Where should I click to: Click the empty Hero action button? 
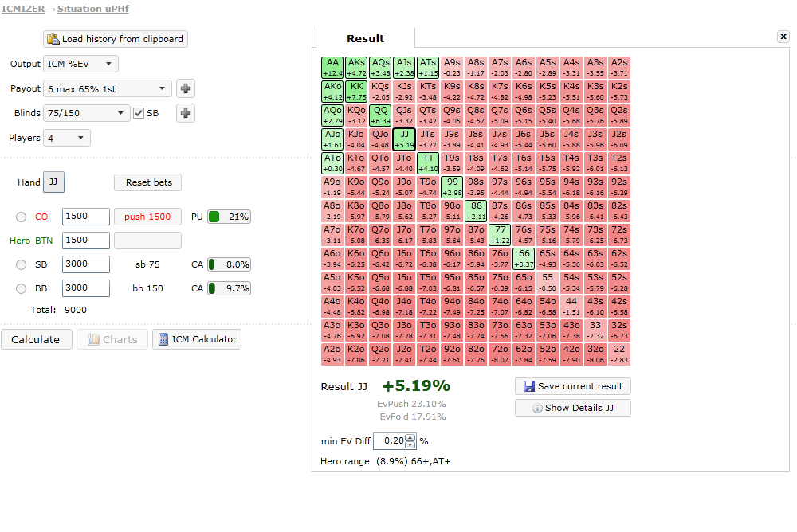tap(148, 241)
